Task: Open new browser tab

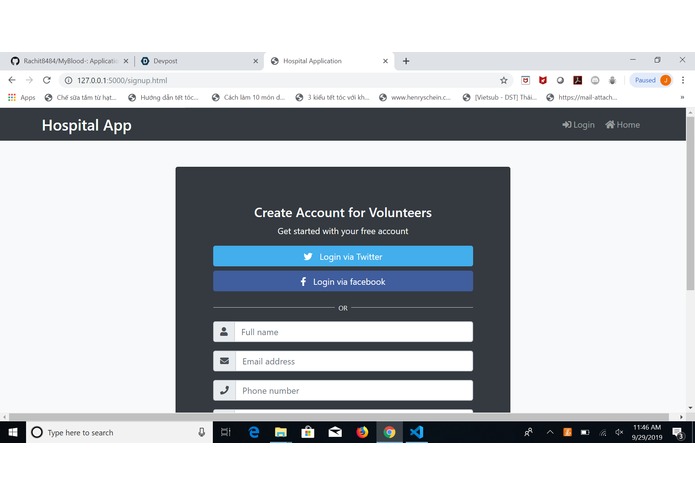Action: 406,61
